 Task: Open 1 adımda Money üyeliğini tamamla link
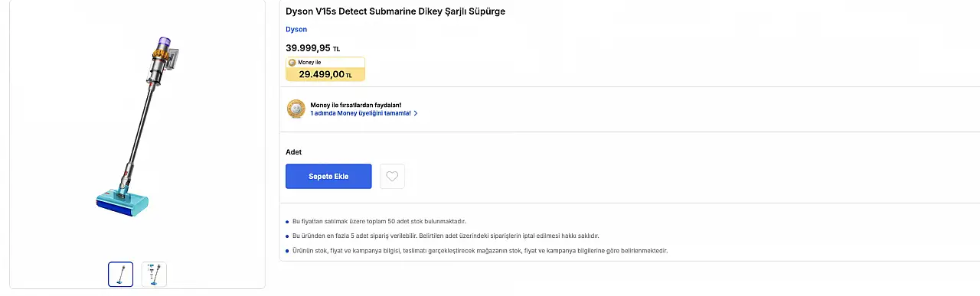[361, 113]
